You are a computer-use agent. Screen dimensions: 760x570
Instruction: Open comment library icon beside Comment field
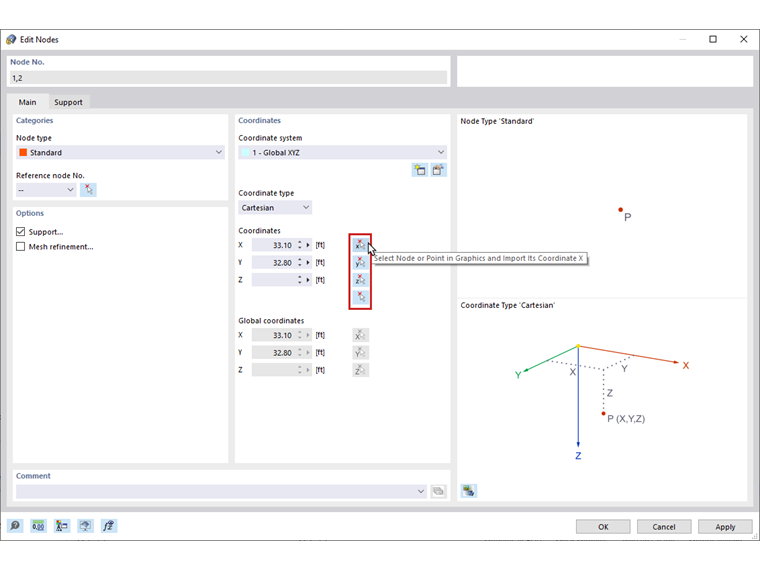point(438,491)
